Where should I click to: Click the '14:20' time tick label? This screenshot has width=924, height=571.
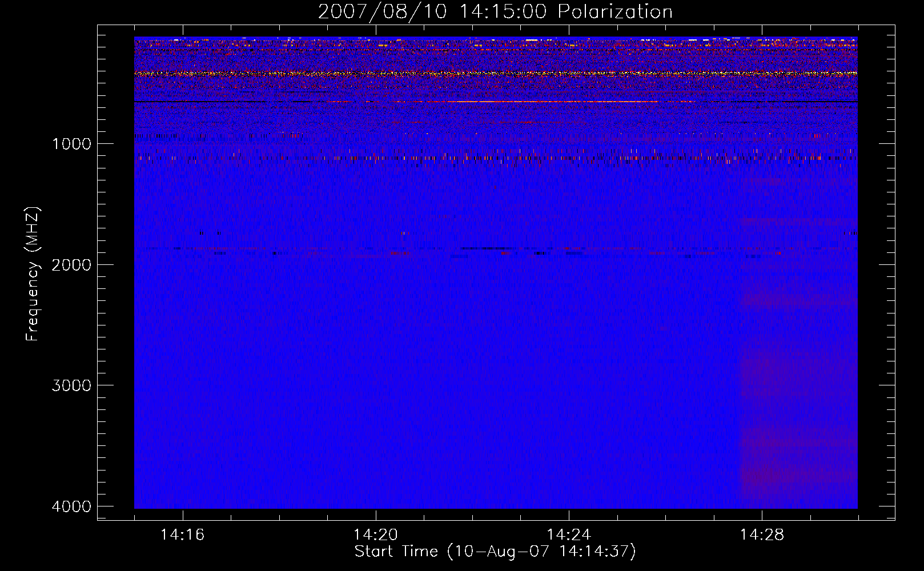[375, 534]
